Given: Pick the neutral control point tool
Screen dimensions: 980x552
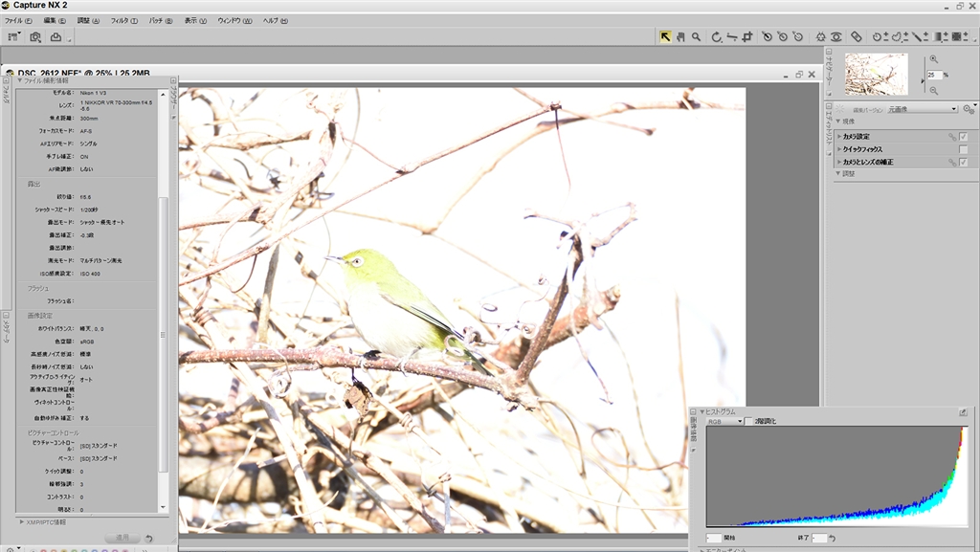Looking at the screenshot, I should (783, 37).
